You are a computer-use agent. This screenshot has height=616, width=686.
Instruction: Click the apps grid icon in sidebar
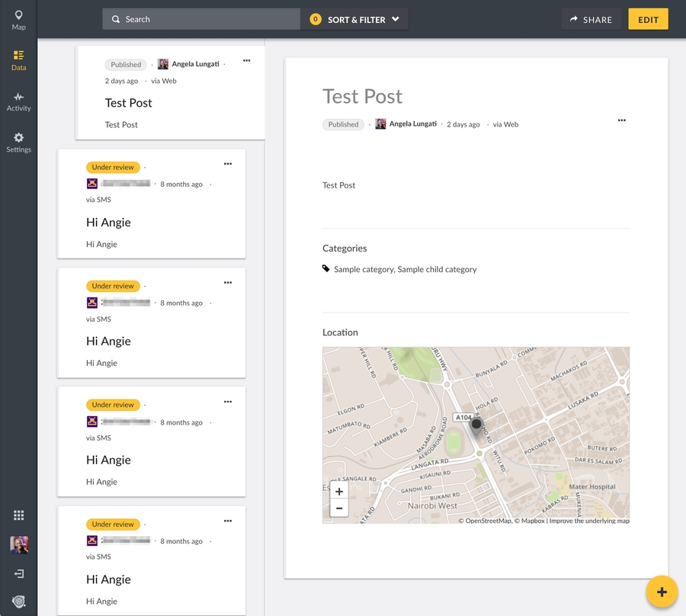[18, 515]
